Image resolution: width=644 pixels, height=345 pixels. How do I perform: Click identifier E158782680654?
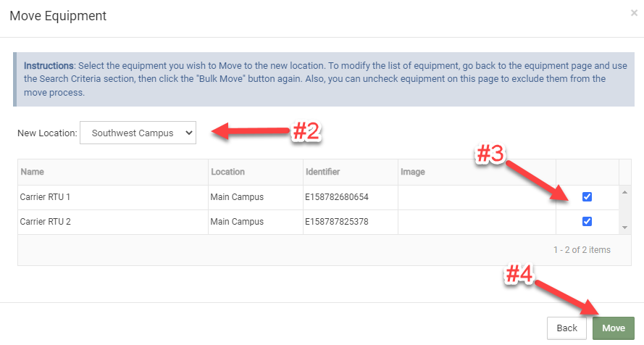coord(337,197)
